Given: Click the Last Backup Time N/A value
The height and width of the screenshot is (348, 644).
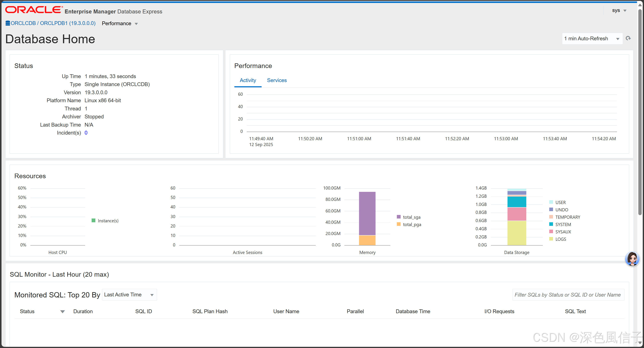Looking at the screenshot, I should [x=89, y=125].
